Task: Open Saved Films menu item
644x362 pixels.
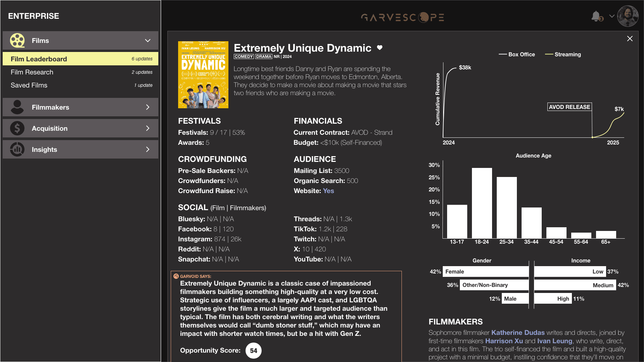Action: 80,85
